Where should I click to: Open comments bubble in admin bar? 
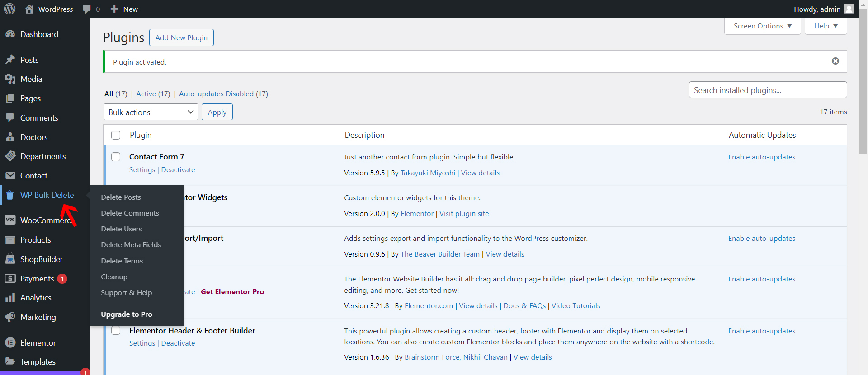click(87, 9)
